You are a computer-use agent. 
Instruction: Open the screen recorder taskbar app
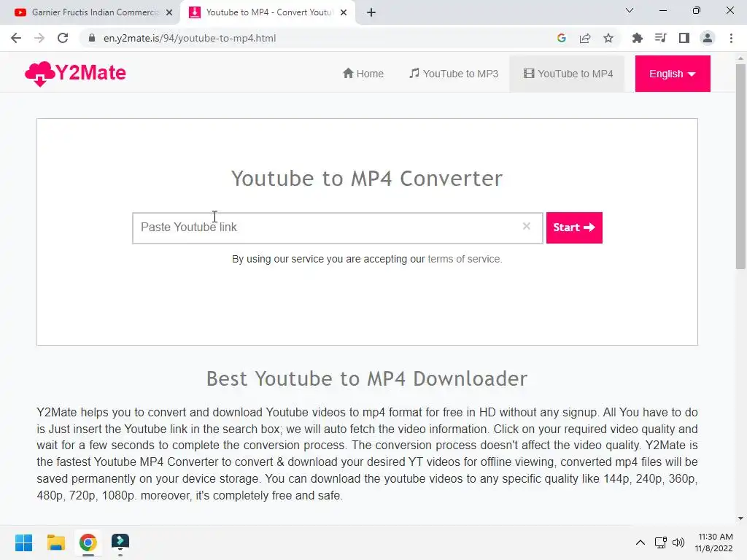(120, 542)
